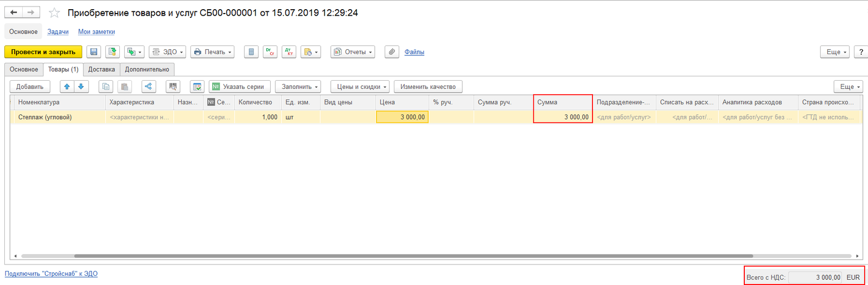Click Провести и закрыть button
The height and width of the screenshot is (285, 868).
tap(43, 52)
